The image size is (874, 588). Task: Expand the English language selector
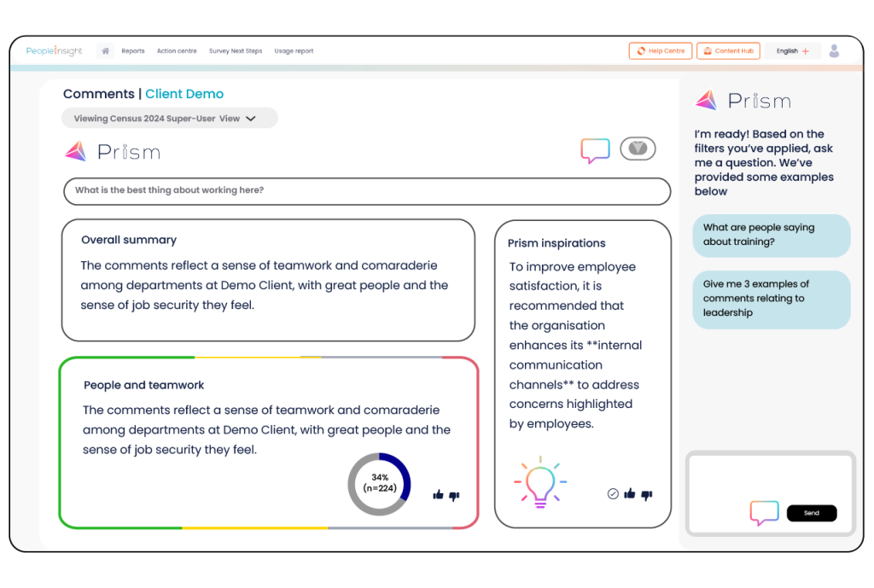click(x=792, y=50)
